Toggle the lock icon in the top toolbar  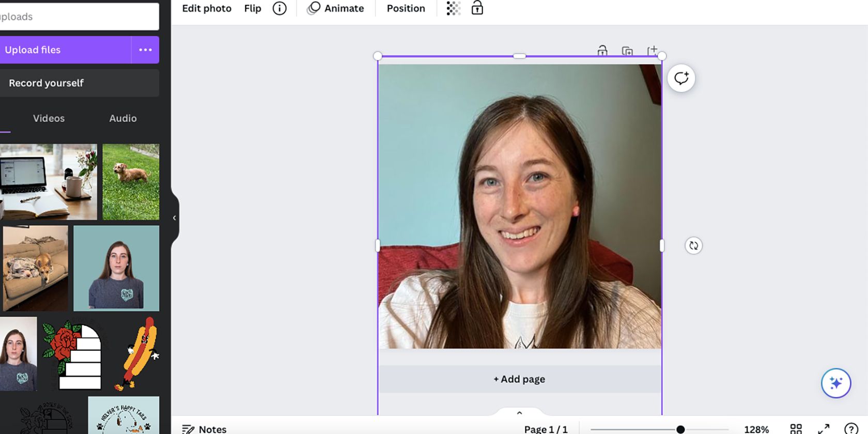pyautogui.click(x=477, y=8)
